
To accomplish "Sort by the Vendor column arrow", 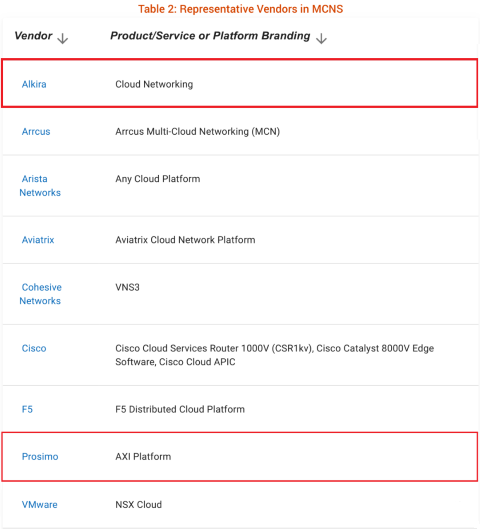I will (x=63, y=38).
